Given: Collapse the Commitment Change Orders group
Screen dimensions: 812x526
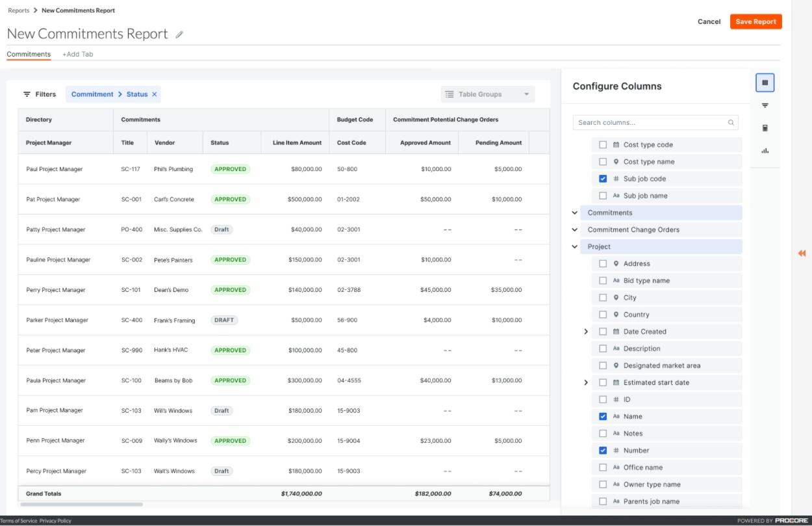Looking at the screenshot, I should 575,230.
